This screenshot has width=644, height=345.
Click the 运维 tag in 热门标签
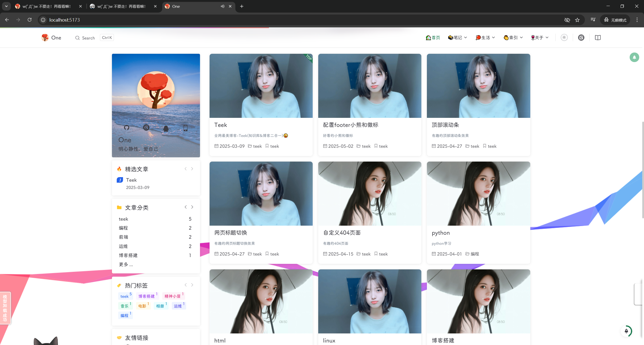point(179,306)
